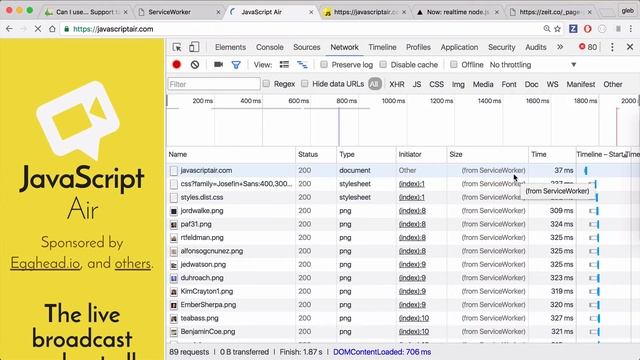This screenshot has height=360, width=640.
Task: Click the inspect element picker icon
Action: 177,47
